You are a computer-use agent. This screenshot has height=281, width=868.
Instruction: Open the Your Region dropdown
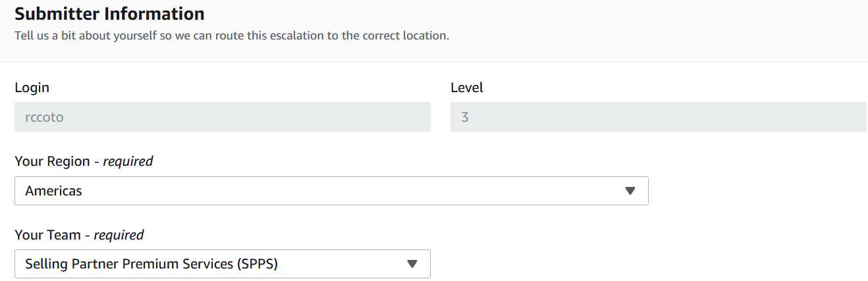tap(331, 191)
